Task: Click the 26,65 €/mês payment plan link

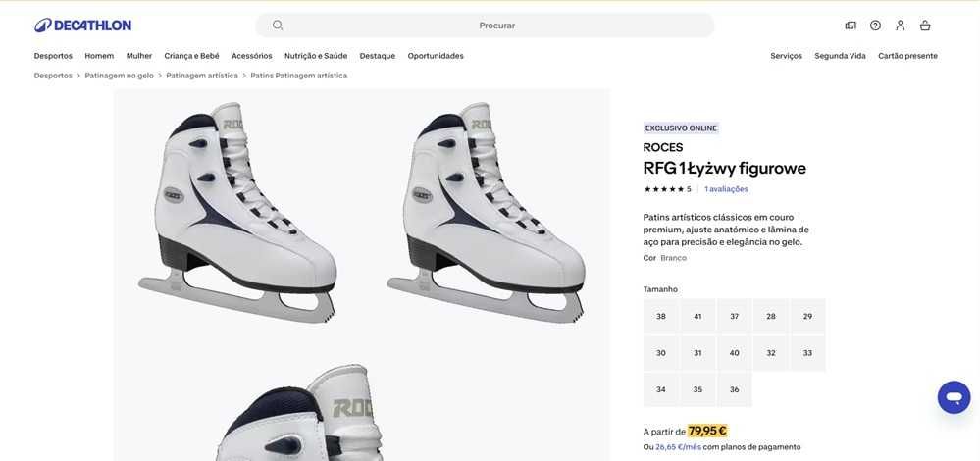Action: 678,447
